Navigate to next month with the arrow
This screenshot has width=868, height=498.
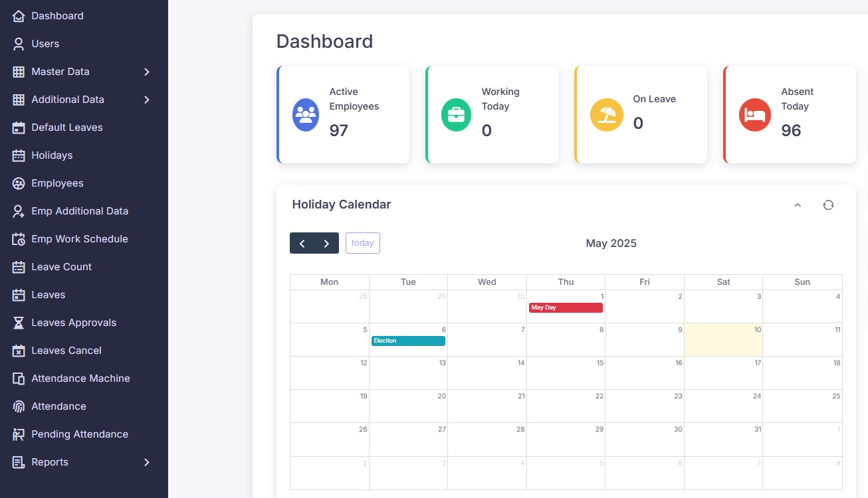point(326,243)
